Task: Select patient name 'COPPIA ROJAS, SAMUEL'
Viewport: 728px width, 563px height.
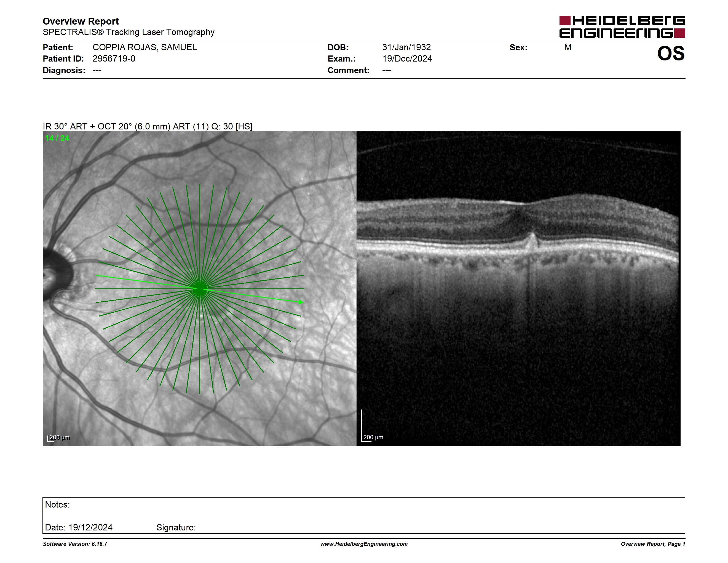Action: point(145,47)
